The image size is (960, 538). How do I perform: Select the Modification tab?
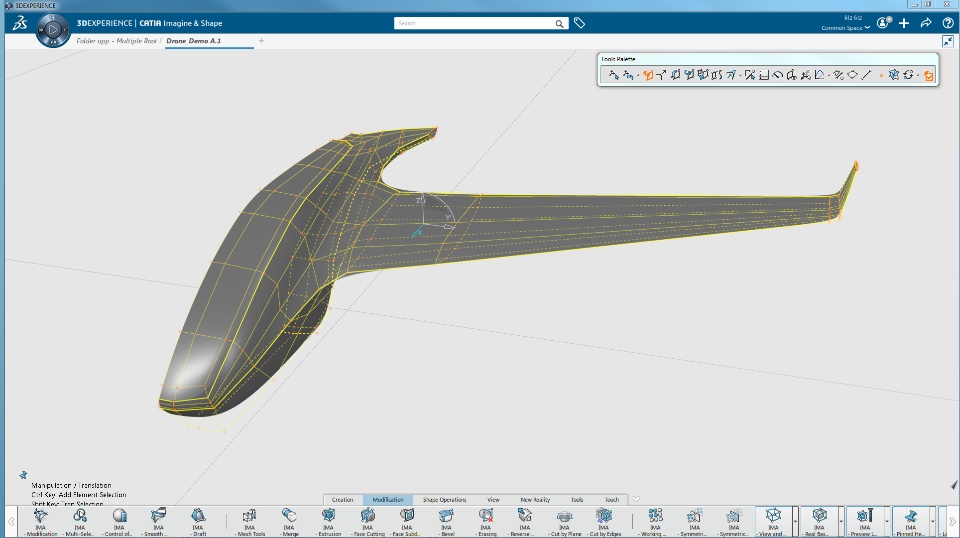(x=388, y=499)
